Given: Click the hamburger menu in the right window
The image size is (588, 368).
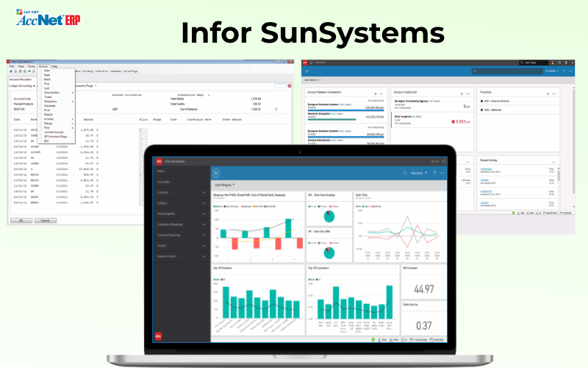Looking at the screenshot, I should [x=306, y=71].
